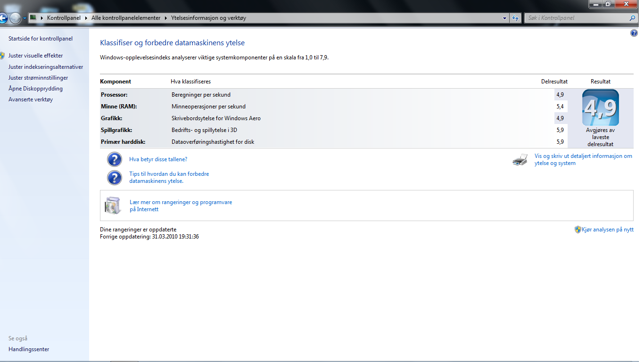Open 'Juster strøminnstillinger' link
This screenshot has height=362, width=644.
coord(38,78)
